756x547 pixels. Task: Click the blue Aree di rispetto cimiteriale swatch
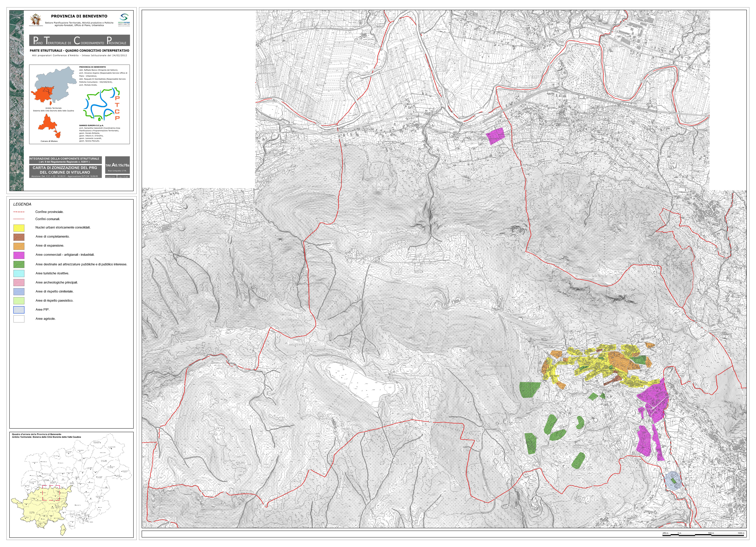[19, 292]
